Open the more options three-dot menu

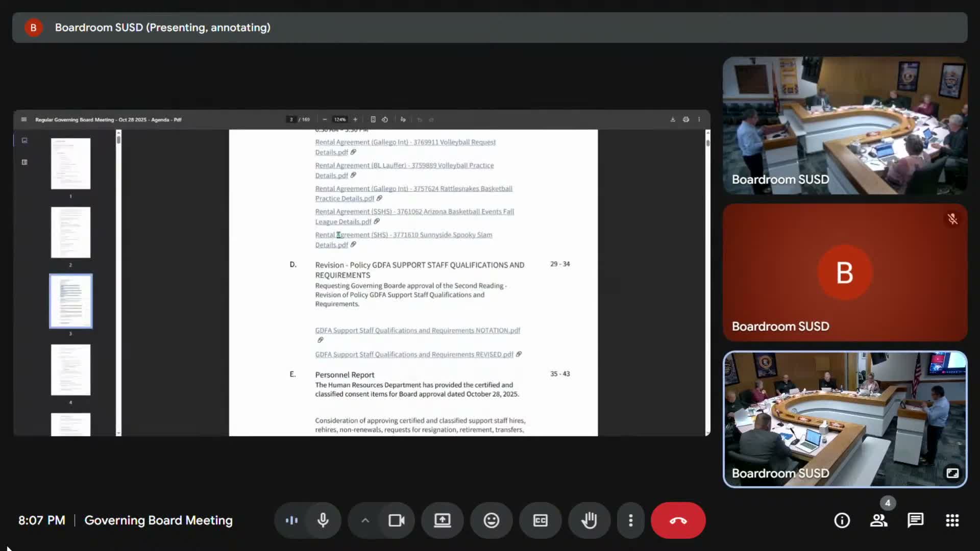click(x=631, y=520)
